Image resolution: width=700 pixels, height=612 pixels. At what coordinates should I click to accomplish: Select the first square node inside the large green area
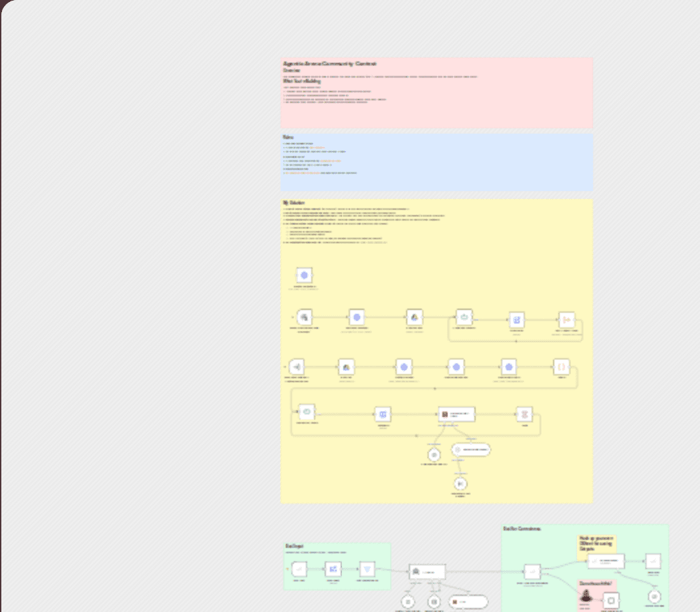tap(532, 572)
